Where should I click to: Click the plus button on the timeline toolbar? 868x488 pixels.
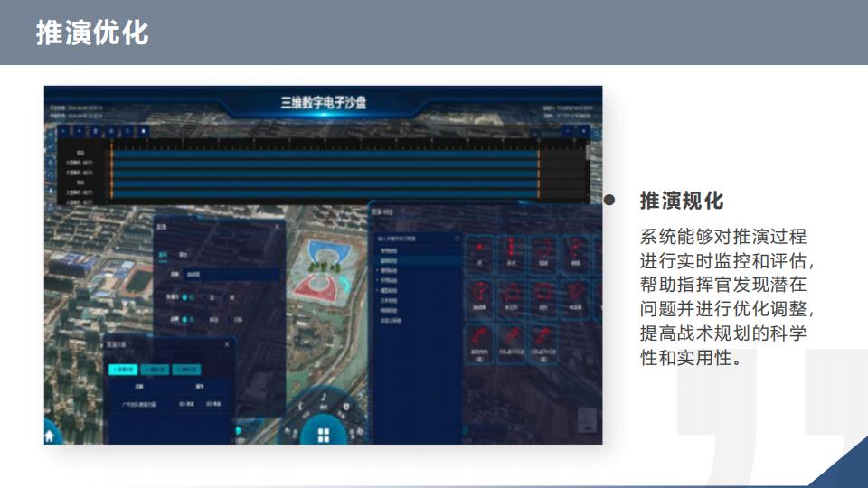pyautogui.click(x=80, y=131)
